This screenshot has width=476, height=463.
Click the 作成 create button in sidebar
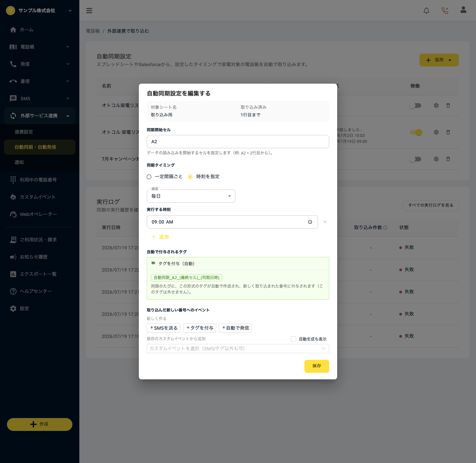coord(40,424)
